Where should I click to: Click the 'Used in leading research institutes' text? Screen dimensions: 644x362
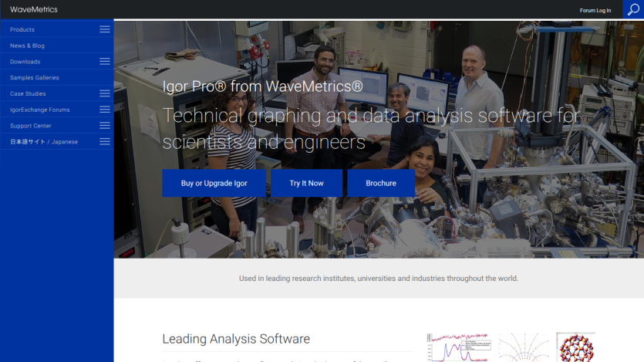click(x=379, y=279)
